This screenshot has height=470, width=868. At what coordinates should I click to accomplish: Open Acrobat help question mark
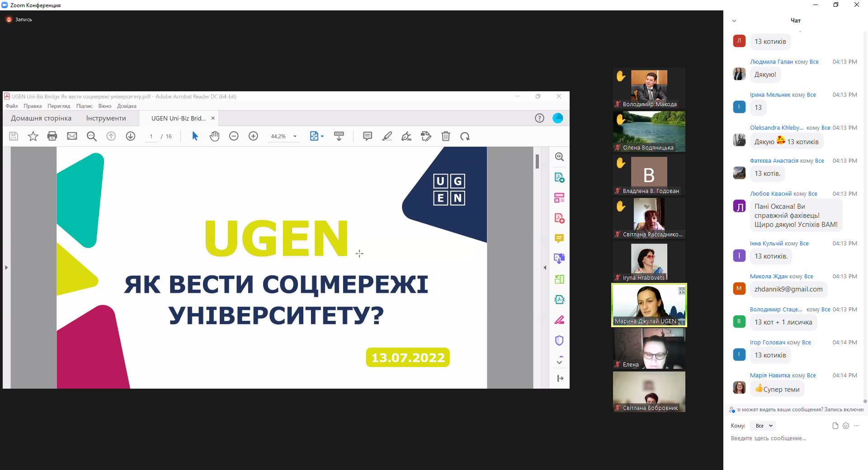(539, 118)
